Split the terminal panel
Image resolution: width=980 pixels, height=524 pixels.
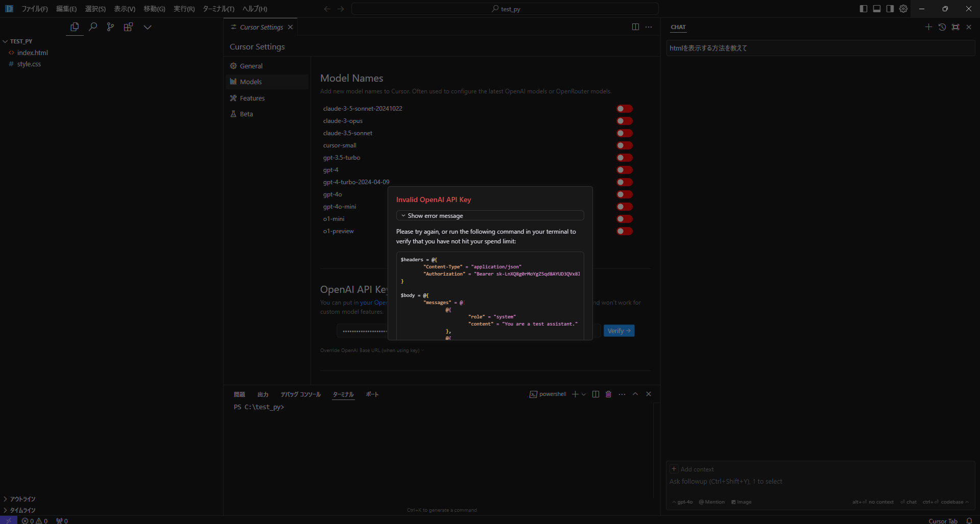(x=595, y=394)
